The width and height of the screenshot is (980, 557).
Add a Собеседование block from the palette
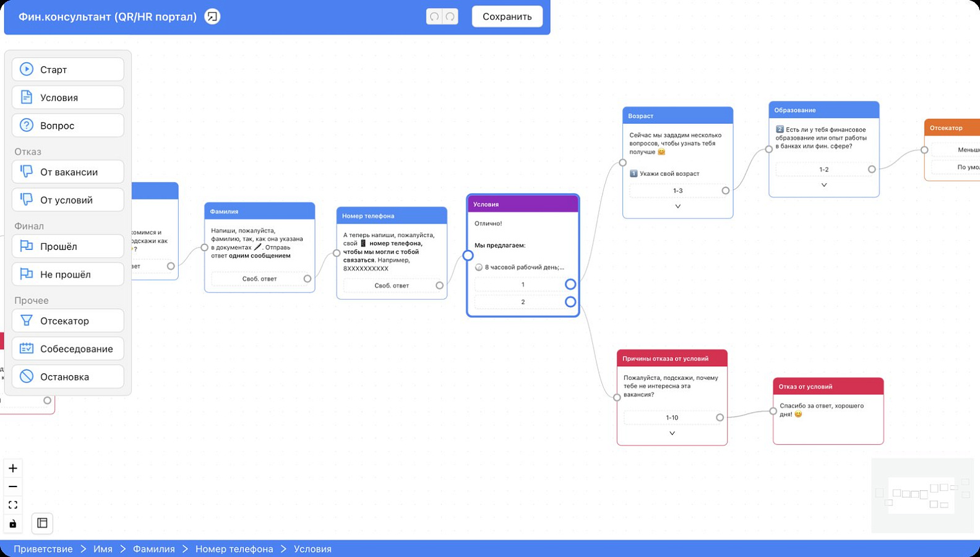pos(68,348)
